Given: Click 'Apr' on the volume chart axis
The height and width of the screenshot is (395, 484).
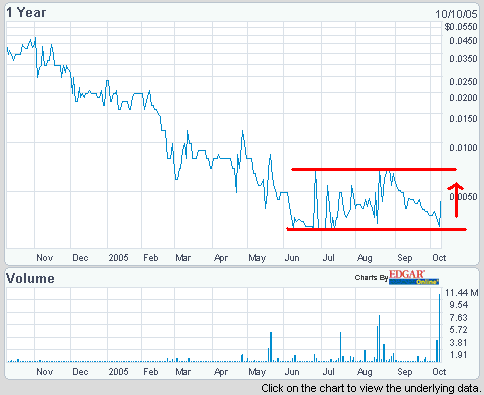Looking at the screenshot, I should coord(221,372).
